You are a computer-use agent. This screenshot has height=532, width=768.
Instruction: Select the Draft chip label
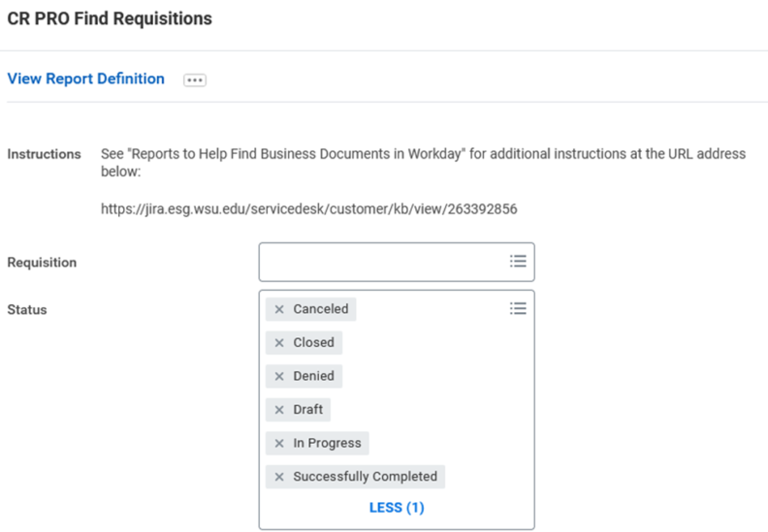[308, 410]
